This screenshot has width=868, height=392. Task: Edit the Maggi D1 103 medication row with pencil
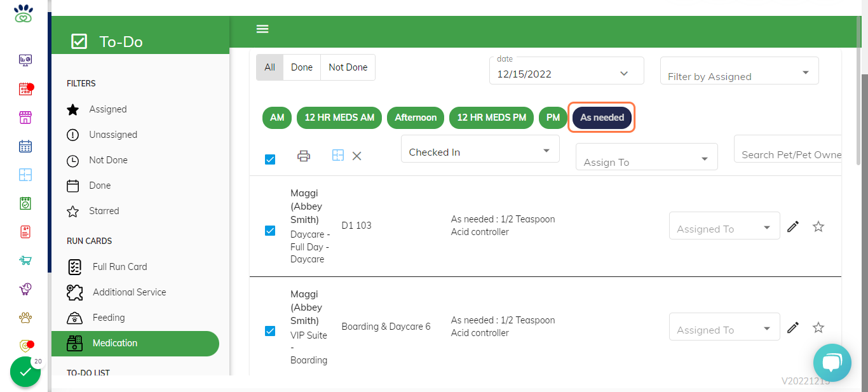click(792, 226)
